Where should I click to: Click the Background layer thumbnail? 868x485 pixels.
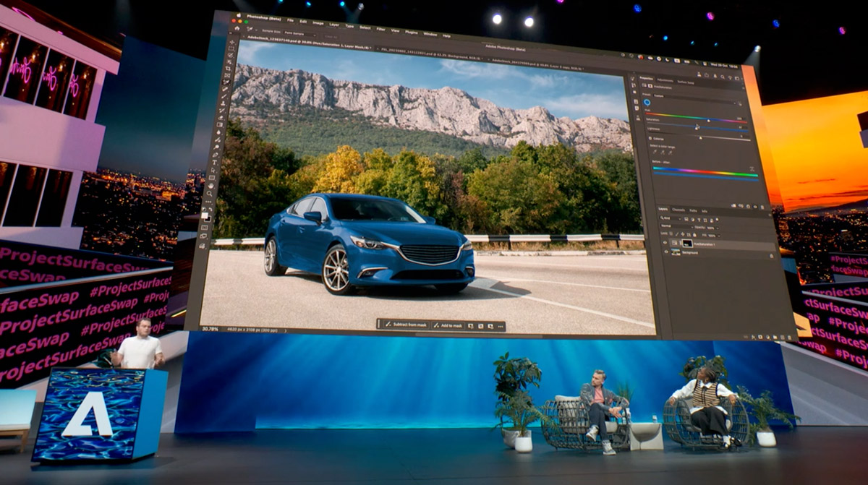coord(676,252)
